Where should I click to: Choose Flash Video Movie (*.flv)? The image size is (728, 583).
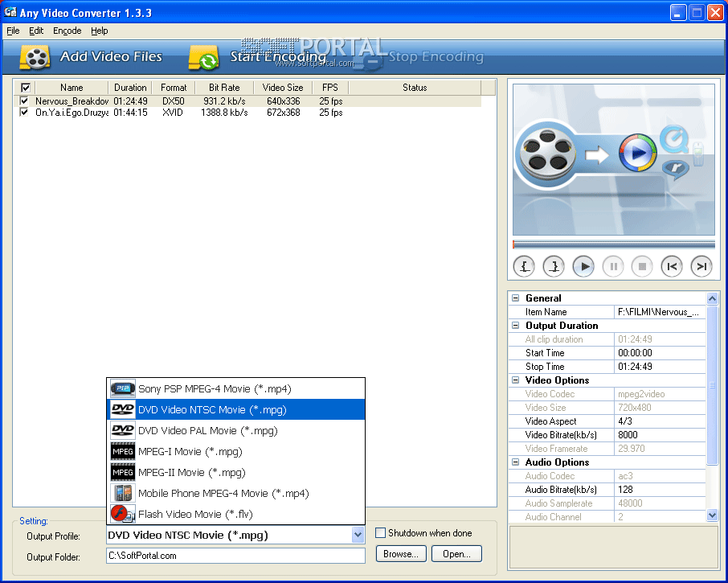(x=236, y=514)
